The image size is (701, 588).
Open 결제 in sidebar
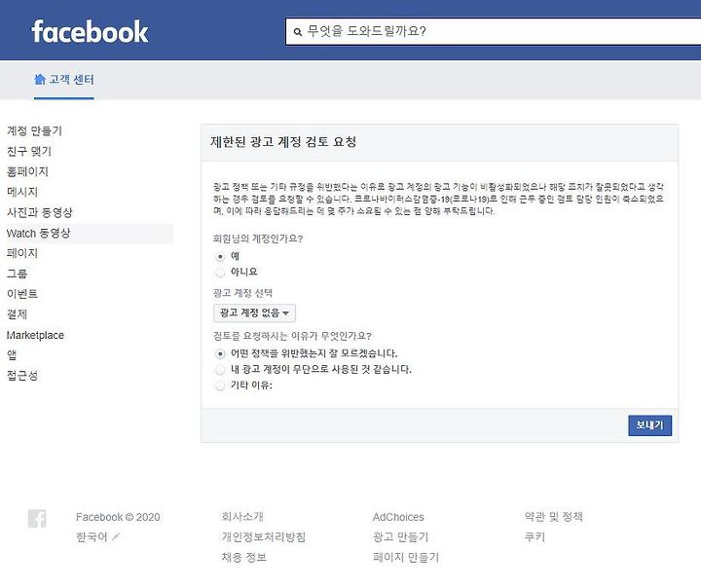[x=17, y=314]
